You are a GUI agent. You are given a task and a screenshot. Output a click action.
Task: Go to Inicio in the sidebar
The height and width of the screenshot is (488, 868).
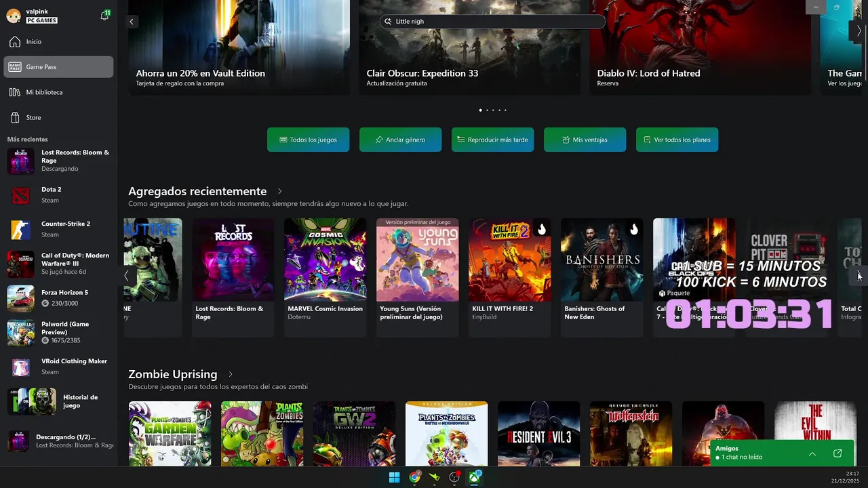[58, 42]
